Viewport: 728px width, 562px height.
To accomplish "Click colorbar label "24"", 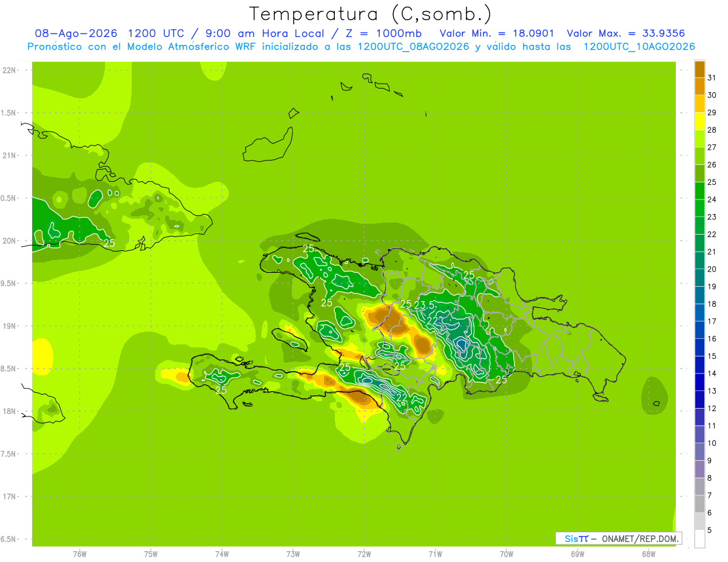I will [x=712, y=199].
